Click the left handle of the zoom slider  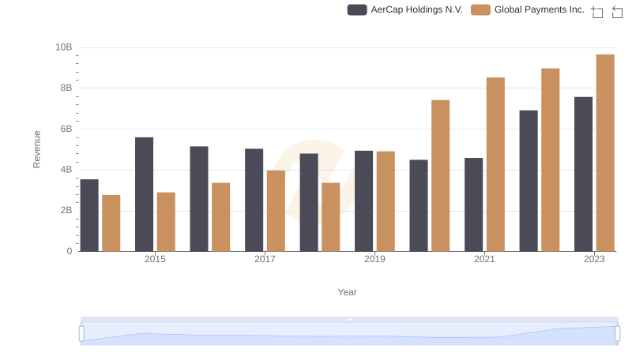coord(81,334)
